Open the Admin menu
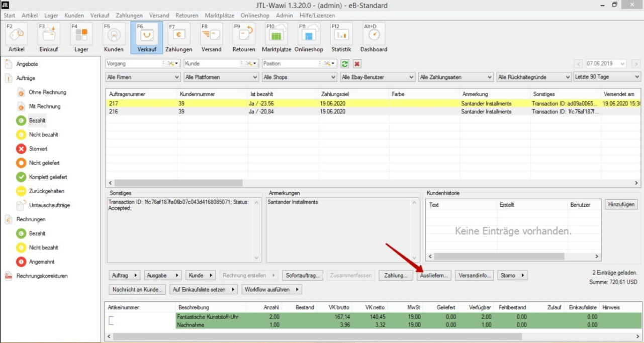This screenshot has height=343, width=644. (x=285, y=16)
